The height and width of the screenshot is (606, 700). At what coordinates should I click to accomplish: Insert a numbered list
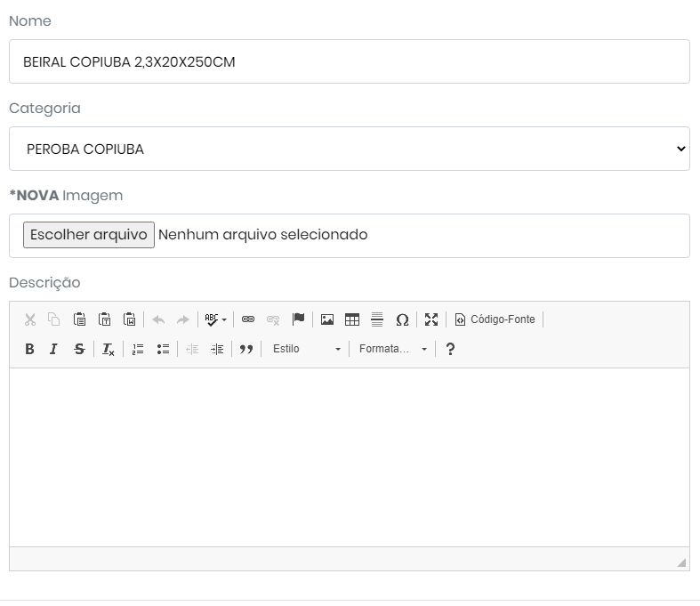(x=138, y=349)
